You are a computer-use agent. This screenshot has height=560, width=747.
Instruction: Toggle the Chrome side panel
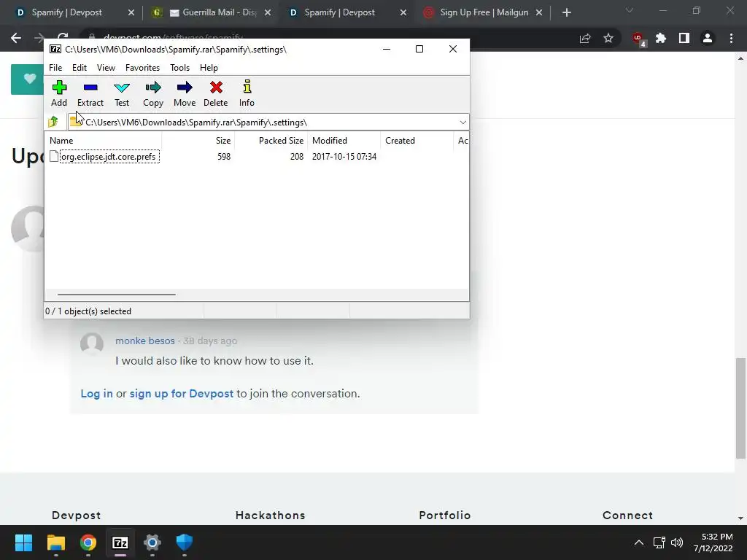point(684,38)
